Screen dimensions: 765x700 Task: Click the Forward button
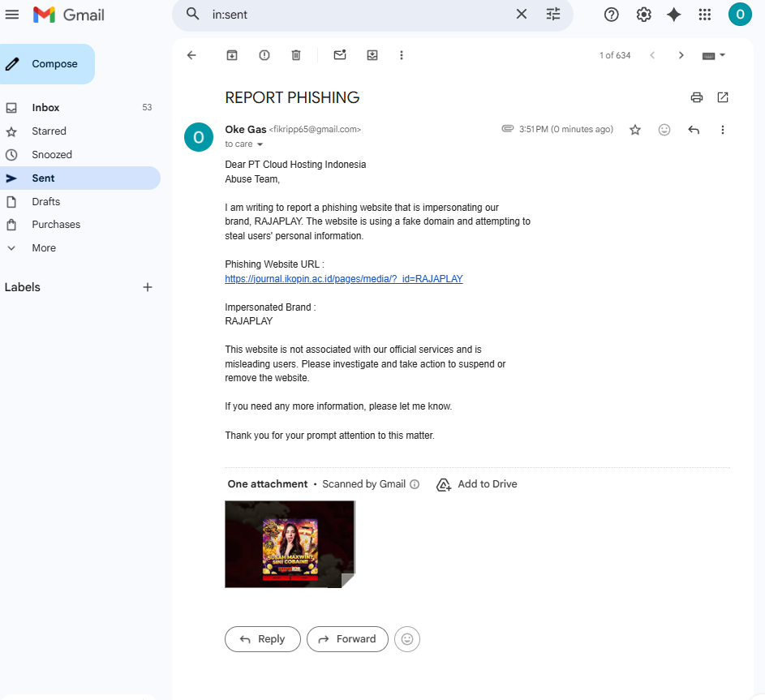pyautogui.click(x=347, y=639)
